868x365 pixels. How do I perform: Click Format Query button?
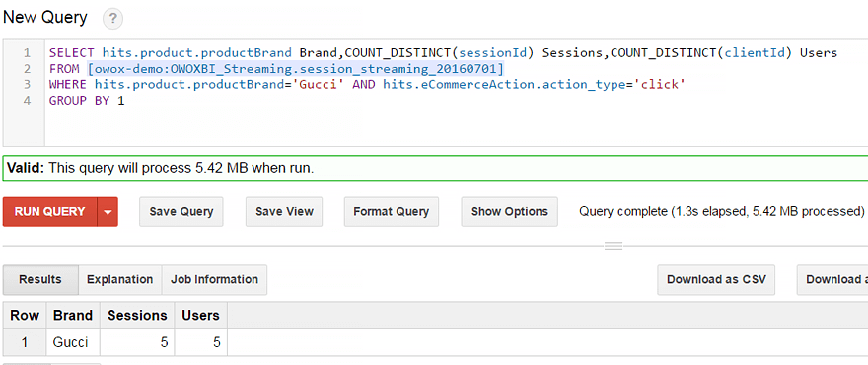coord(392,211)
